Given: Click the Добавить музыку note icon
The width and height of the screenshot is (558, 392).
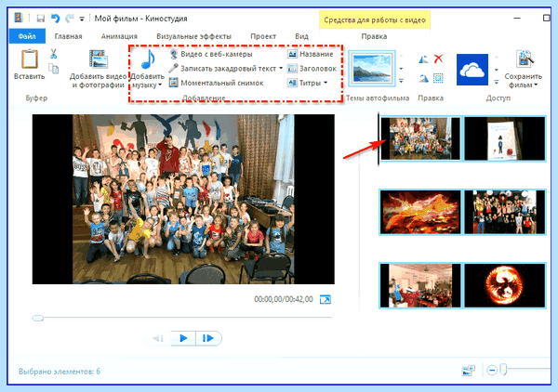Looking at the screenshot, I should [148, 59].
